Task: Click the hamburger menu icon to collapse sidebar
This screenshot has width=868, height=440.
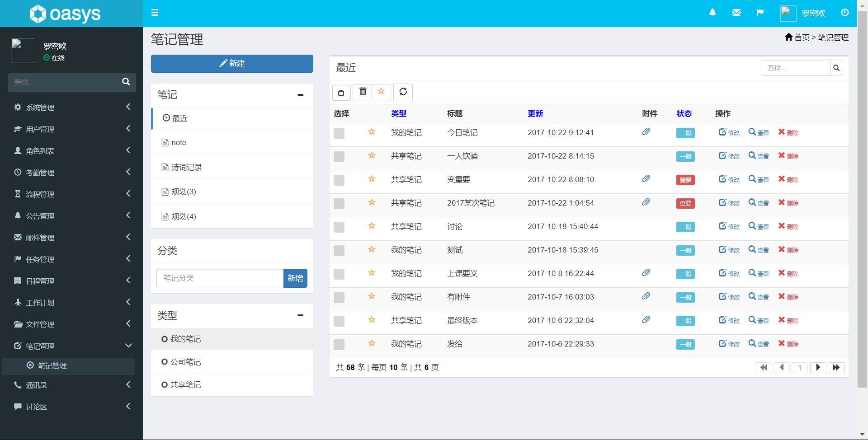Action: point(155,13)
